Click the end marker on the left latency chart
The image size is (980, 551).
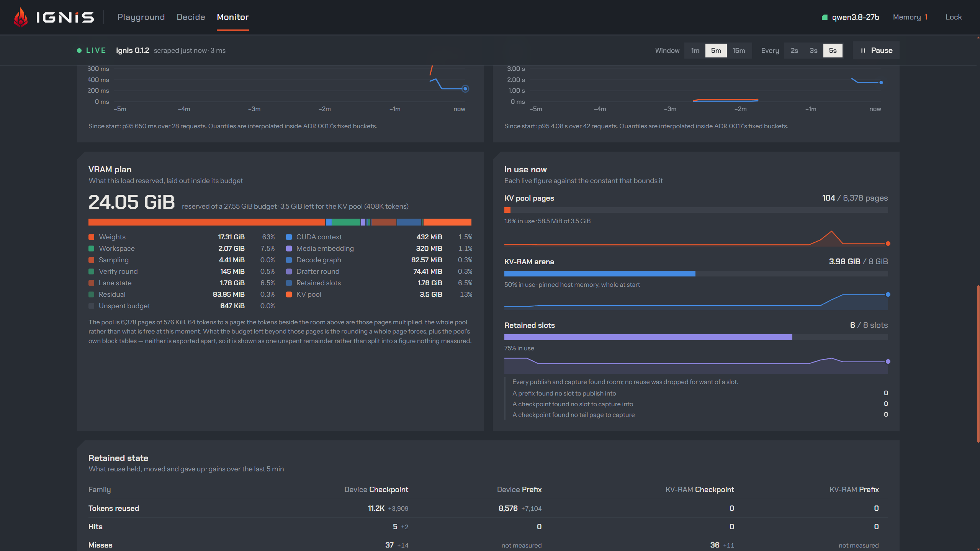465,89
